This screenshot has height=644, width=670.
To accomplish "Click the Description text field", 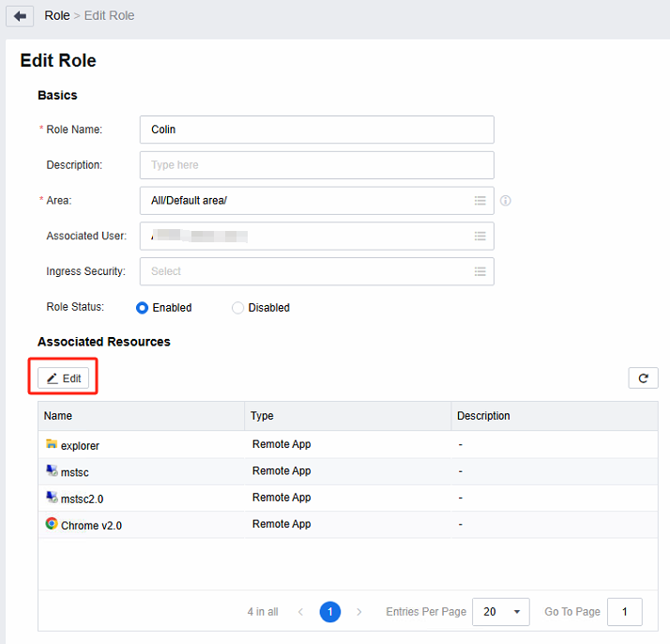I will [x=316, y=165].
